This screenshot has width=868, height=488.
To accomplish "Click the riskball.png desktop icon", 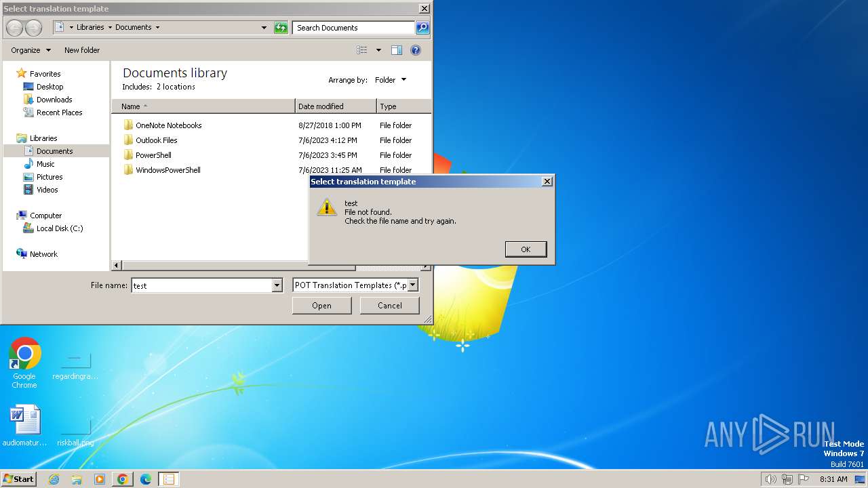I will point(75,432).
